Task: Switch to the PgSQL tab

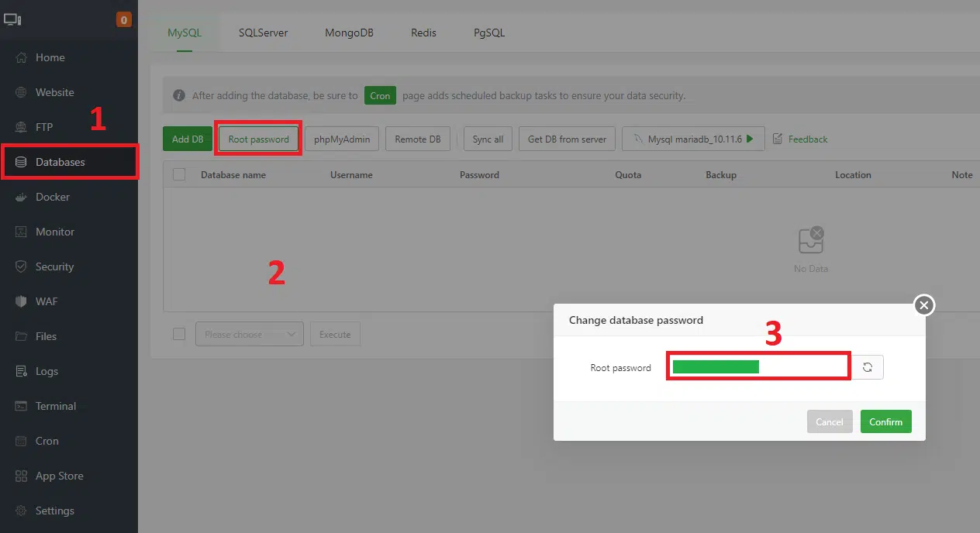Action: [x=489, y=33]
